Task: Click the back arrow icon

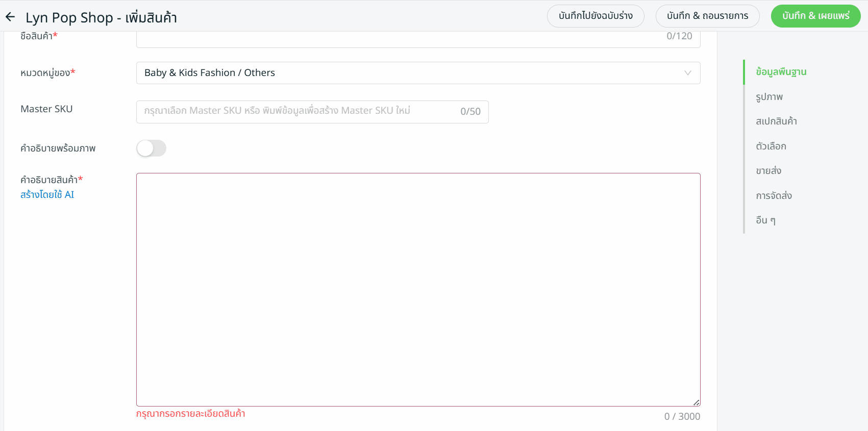Action: pos(10,17)
